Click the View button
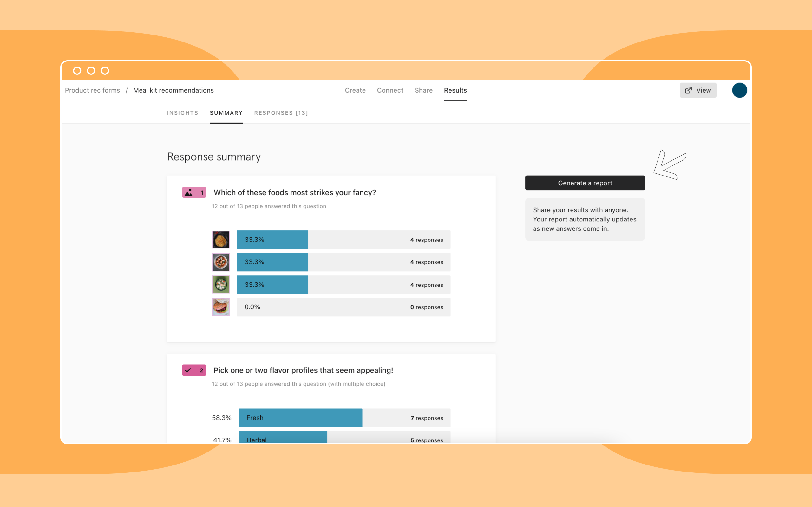This screenshot has width=812, height=507. (x=699, y=90)
